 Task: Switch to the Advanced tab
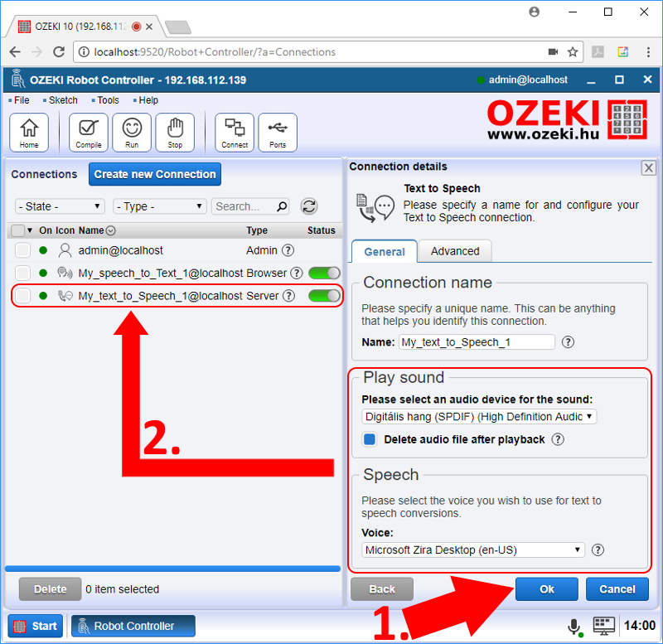pos(455,251)
